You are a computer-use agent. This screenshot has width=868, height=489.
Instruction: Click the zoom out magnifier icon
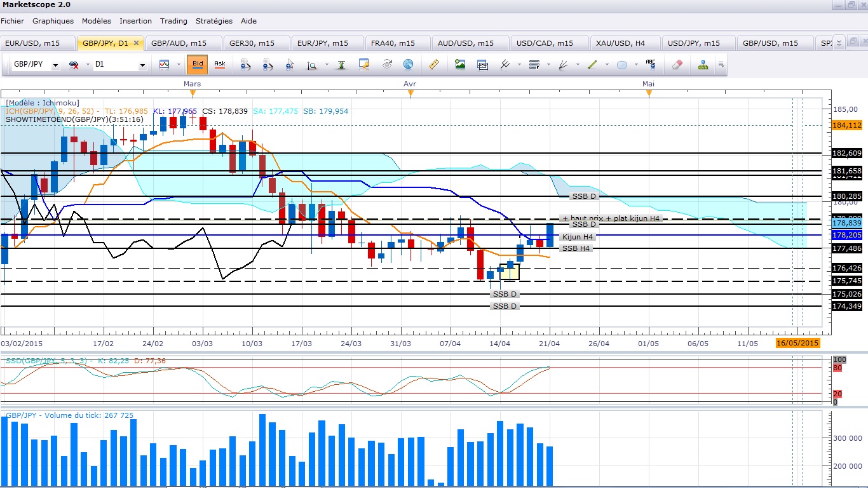(268, 65)
